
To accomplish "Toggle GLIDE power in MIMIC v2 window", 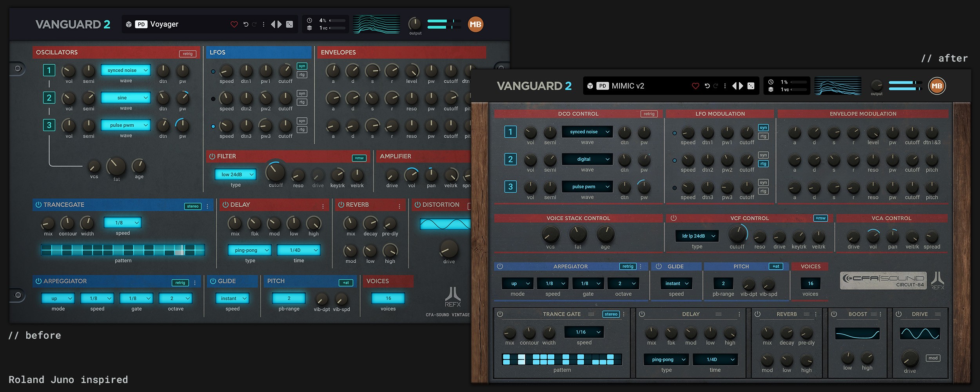I will 659,266.
